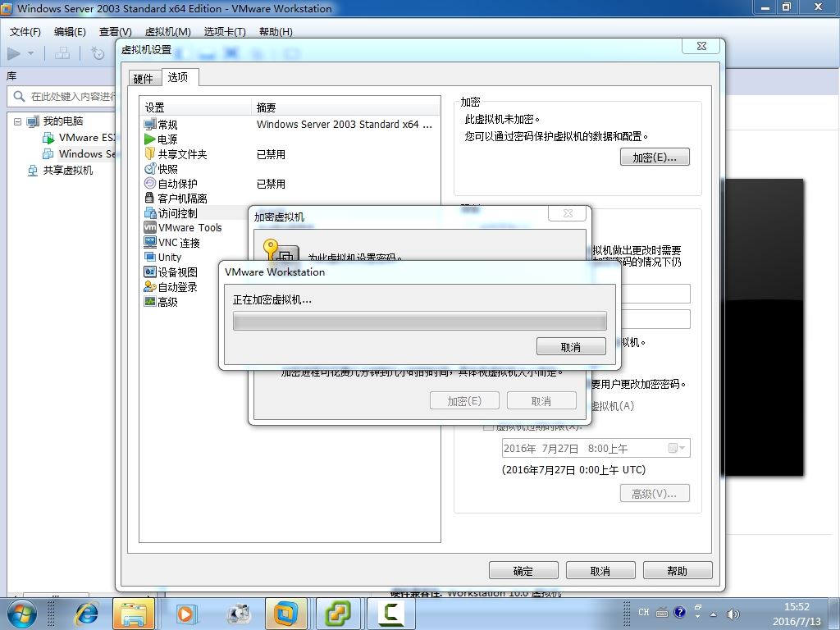This screenshot has height=630, width=840.
Task: Open the 查看(V) menu
Action: (x=115, y=32)
